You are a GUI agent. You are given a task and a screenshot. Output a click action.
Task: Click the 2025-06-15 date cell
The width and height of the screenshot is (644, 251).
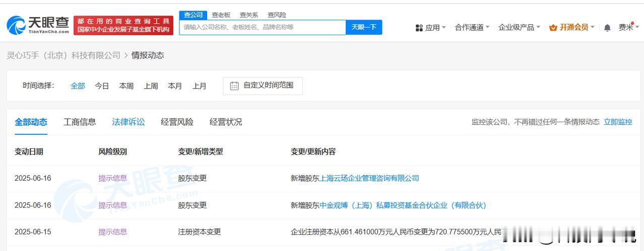pyautogui.click(x=33, y=232)
